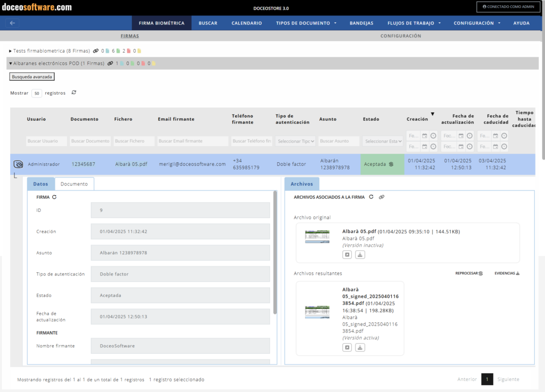545x392 pixels.
Task: Click the Datos panel vertical scrollbar
Action: click(x=275, y=253)
